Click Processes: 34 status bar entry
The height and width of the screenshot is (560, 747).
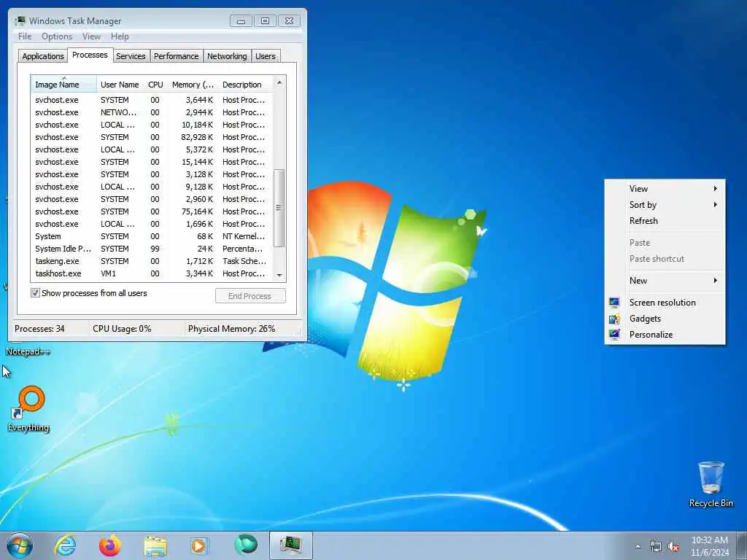[39, 329]
